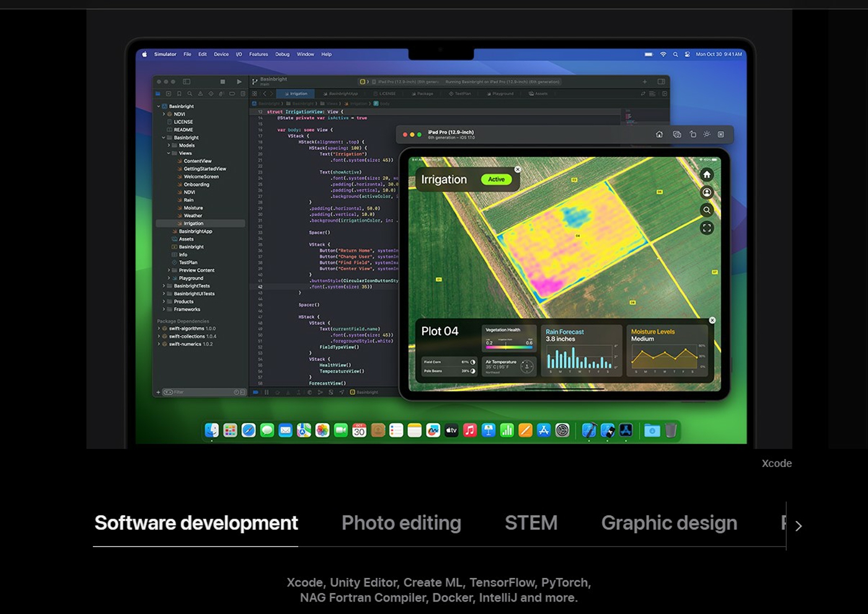Show more tabs with the right chevron
Viewport: 868px width, 614px height.
pos(799,526)
